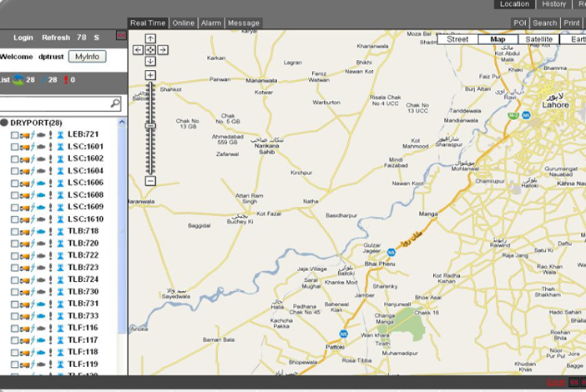Open the History tab
586x392 pixels.
[x=553, y=4]
